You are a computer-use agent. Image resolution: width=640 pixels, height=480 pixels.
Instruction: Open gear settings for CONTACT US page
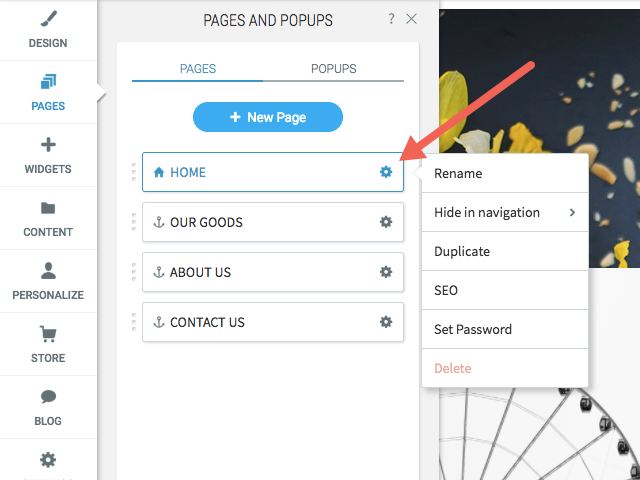click(386, 322)
